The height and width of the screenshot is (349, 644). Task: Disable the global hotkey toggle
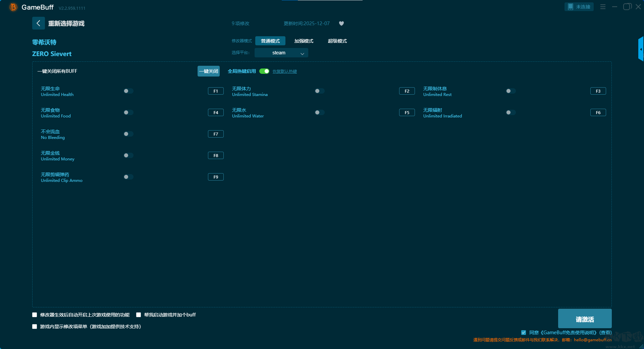(264, 71)
